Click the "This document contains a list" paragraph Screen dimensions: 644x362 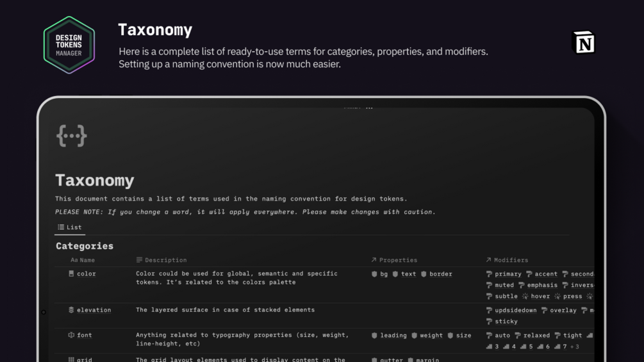click(231, 199)
